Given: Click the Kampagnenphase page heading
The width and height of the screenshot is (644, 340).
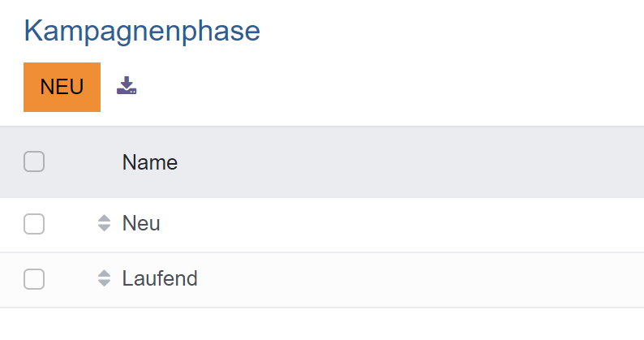Looking at the screenshot, I should pos(142,31).
